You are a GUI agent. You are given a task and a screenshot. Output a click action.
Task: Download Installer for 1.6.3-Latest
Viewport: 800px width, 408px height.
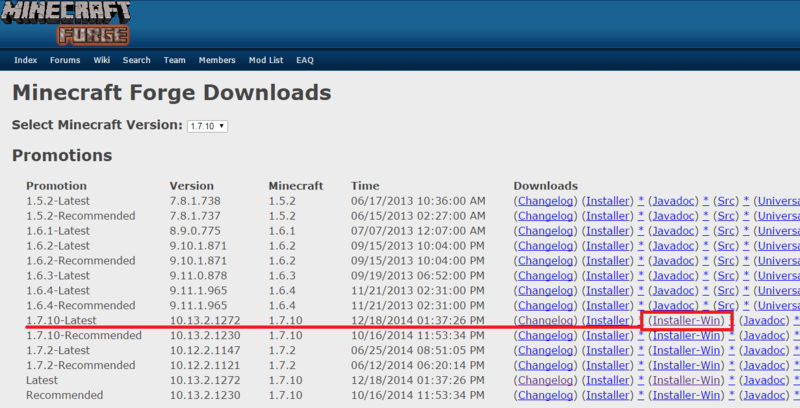point(608,276)
